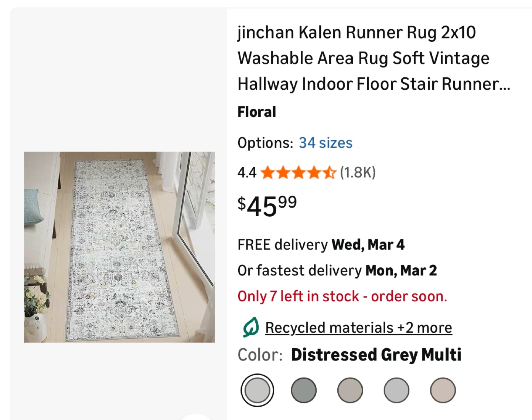Open the (1.8K) reviews count
This screenshot has width=532, height=420.
[x=358, y=173]
